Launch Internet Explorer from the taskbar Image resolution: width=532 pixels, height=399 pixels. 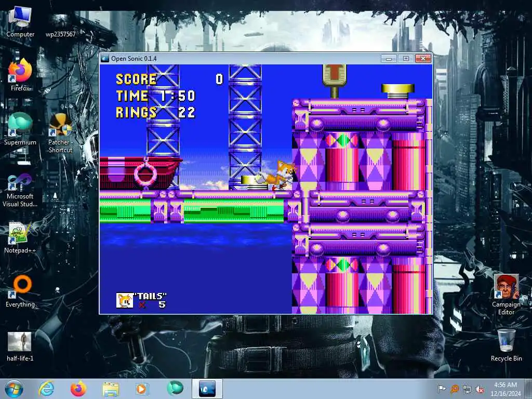pyautogui.click(x=46, y=389)
